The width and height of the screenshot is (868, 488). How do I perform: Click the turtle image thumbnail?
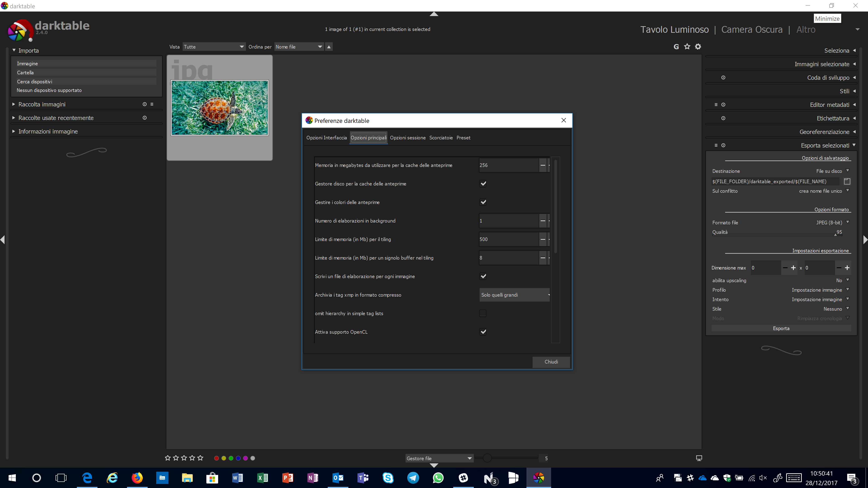[x=219, y=108]
